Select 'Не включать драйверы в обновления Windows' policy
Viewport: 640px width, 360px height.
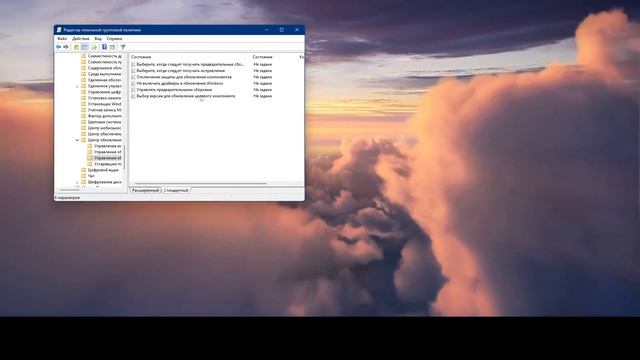pos(180,83)
